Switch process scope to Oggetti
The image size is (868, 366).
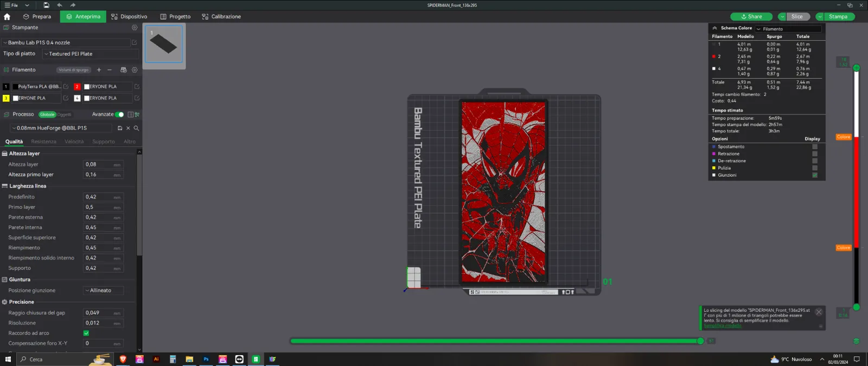[x=64, y=114]
